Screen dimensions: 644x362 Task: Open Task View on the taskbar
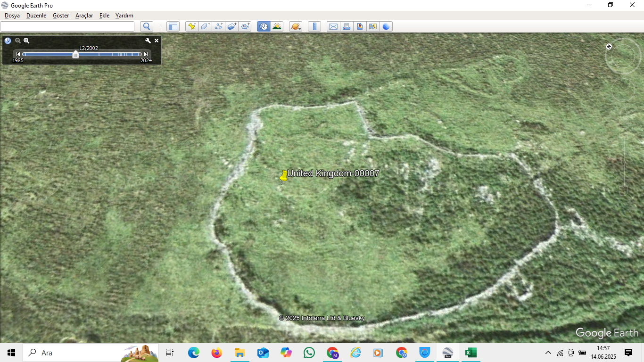(x=170, y=353)
